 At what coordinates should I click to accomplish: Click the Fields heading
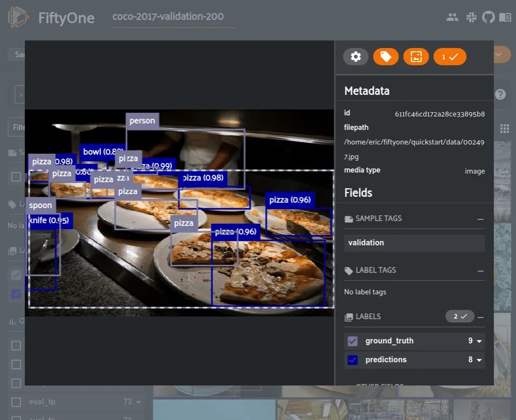pyautogui.click(x=358, y=193)
